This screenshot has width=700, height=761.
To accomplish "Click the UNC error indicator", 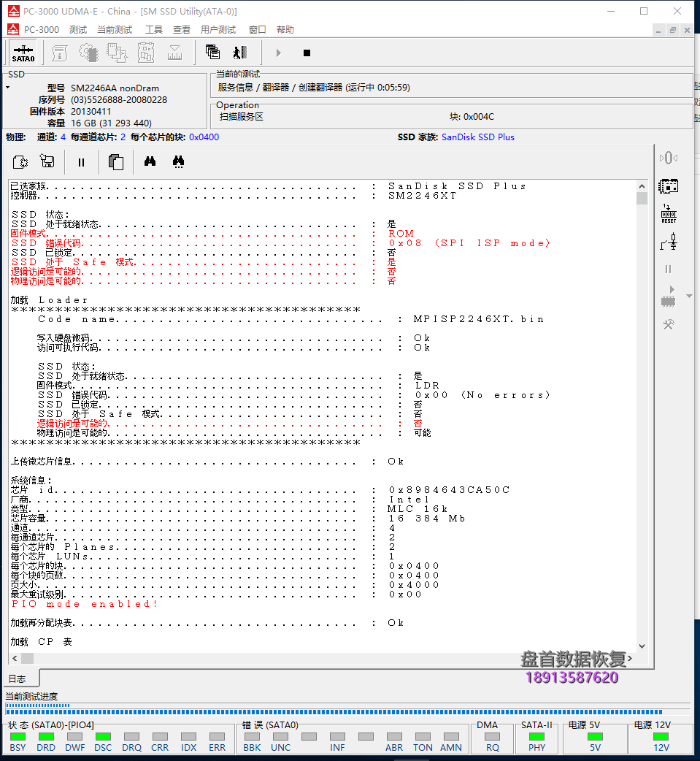I will click(x=280, y=737).
